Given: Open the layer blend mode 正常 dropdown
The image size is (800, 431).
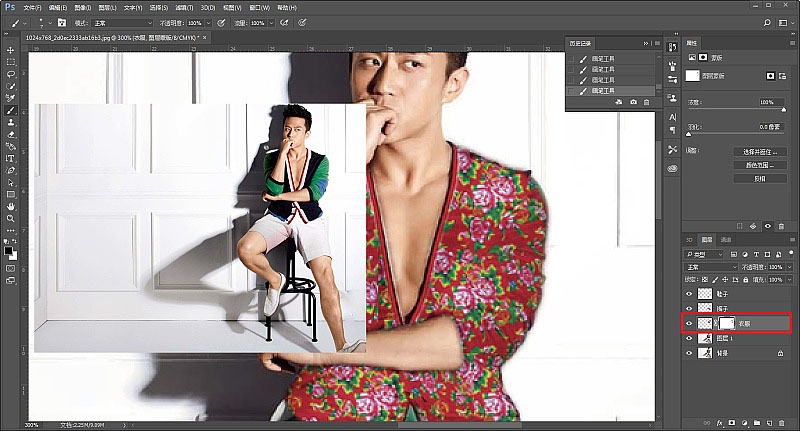Looking at the screenshot, I should (711, 267).
